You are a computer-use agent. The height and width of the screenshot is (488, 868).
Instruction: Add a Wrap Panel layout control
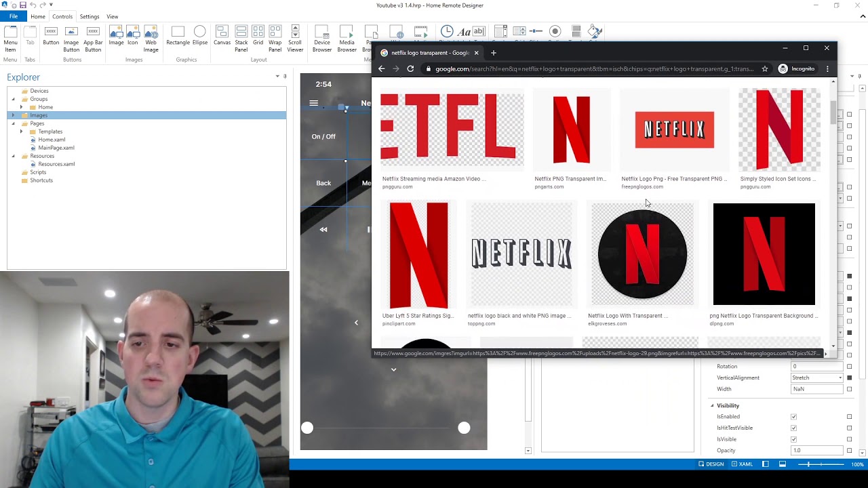tap(275, 38)
